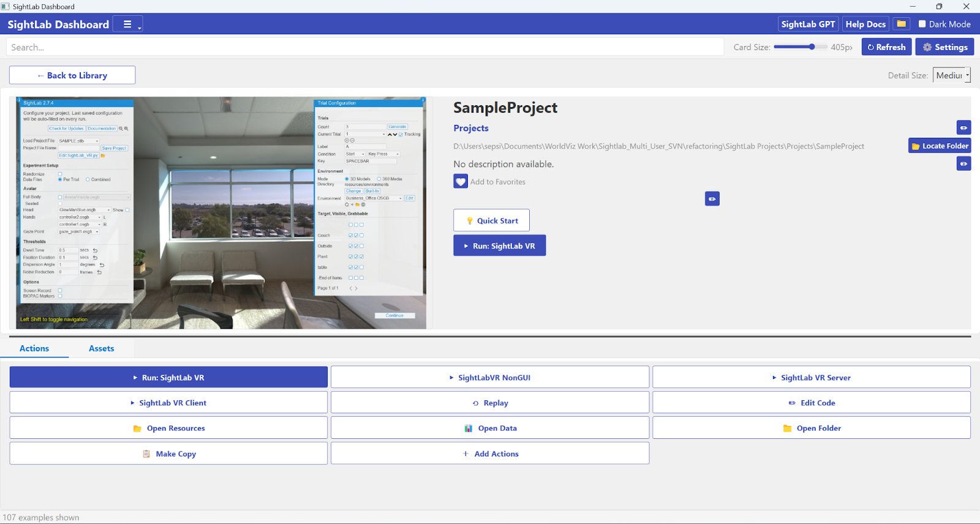Viewport: 980px width, 524px height.
Task: Click the Add Actions plus button
Action: 490,454
